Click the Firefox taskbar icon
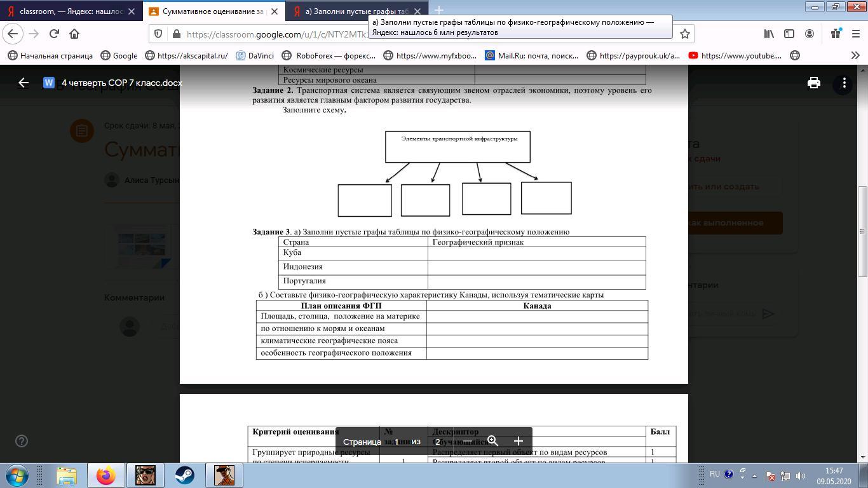 (x=106, y=475)
